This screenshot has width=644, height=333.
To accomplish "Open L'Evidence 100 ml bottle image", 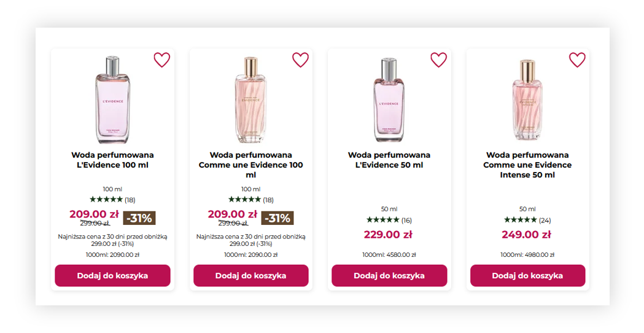I will point(112,100).
